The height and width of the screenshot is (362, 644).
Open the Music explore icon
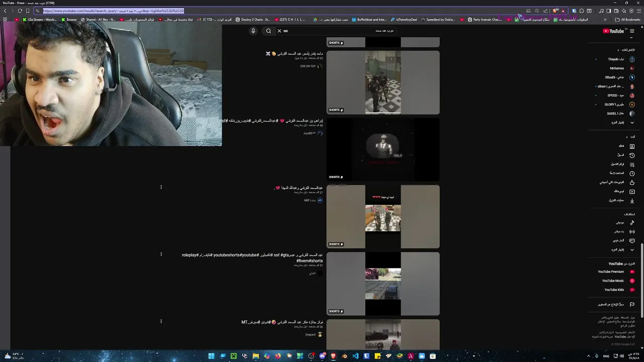click(632, 223)
